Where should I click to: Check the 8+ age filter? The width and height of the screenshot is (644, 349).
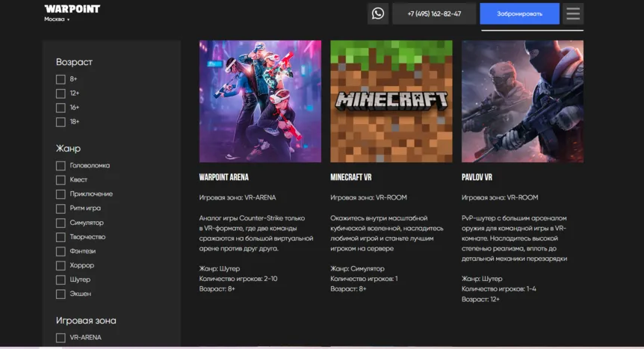click(x=61, y=79)
